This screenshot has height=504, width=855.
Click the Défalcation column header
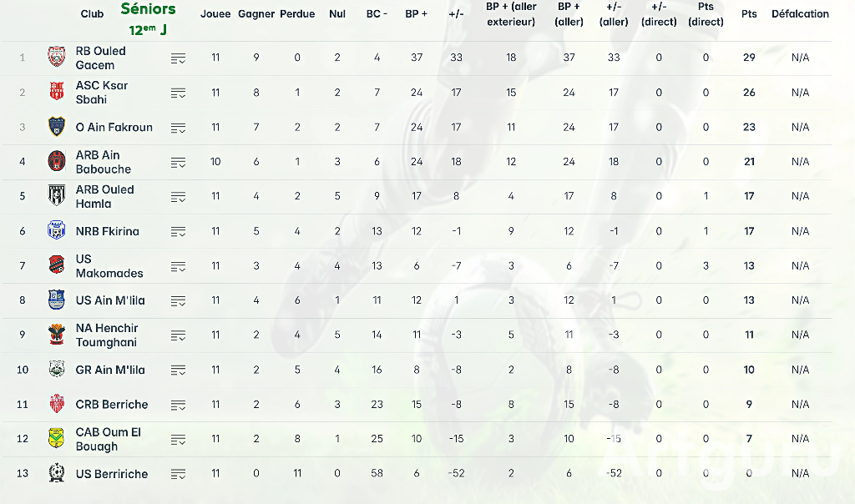click(x=800, y=14)
